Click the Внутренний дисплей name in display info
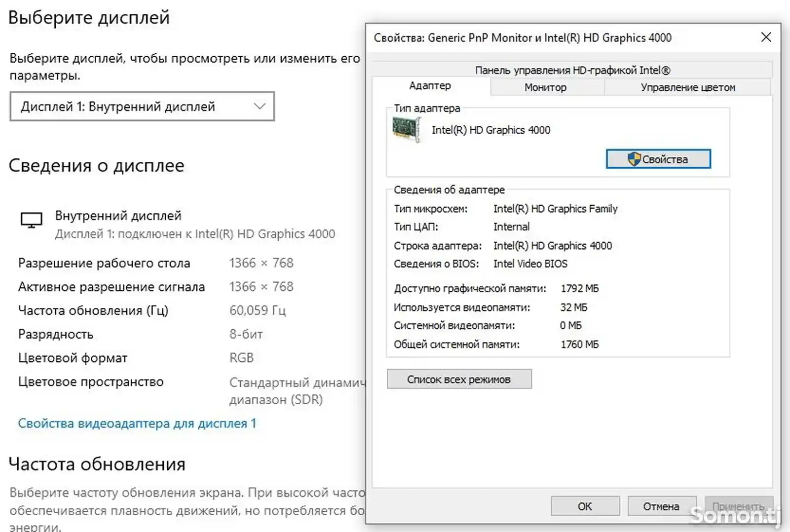 coord(118,216)
